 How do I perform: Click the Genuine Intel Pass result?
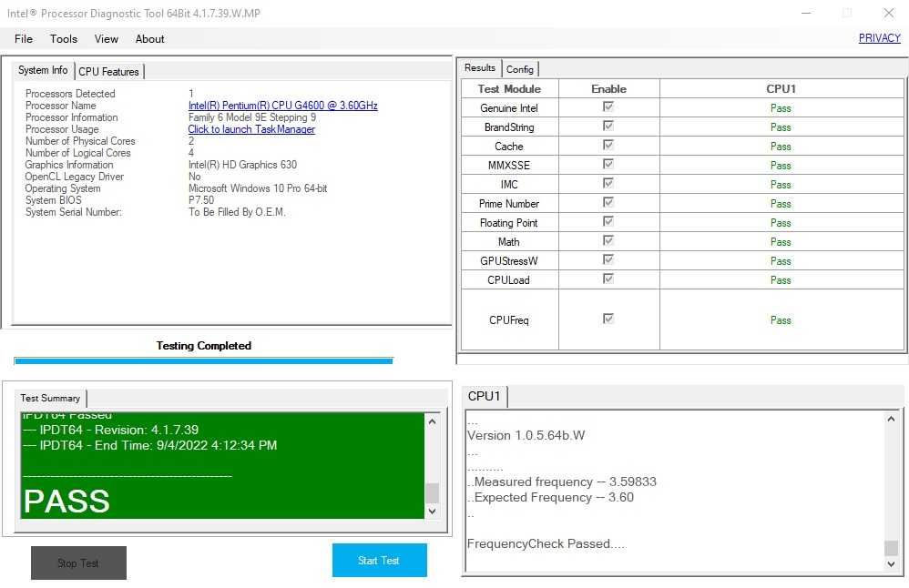point(781,108)
